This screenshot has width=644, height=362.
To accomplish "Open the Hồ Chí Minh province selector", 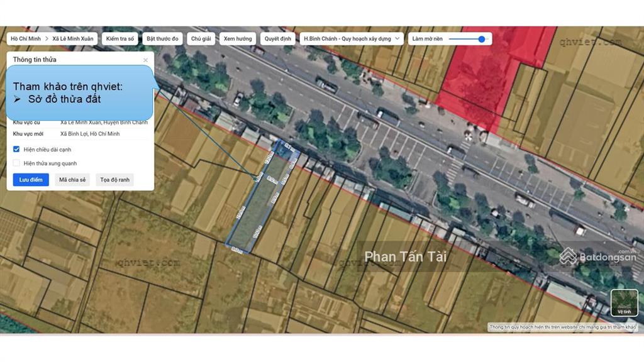I will 26,39.
